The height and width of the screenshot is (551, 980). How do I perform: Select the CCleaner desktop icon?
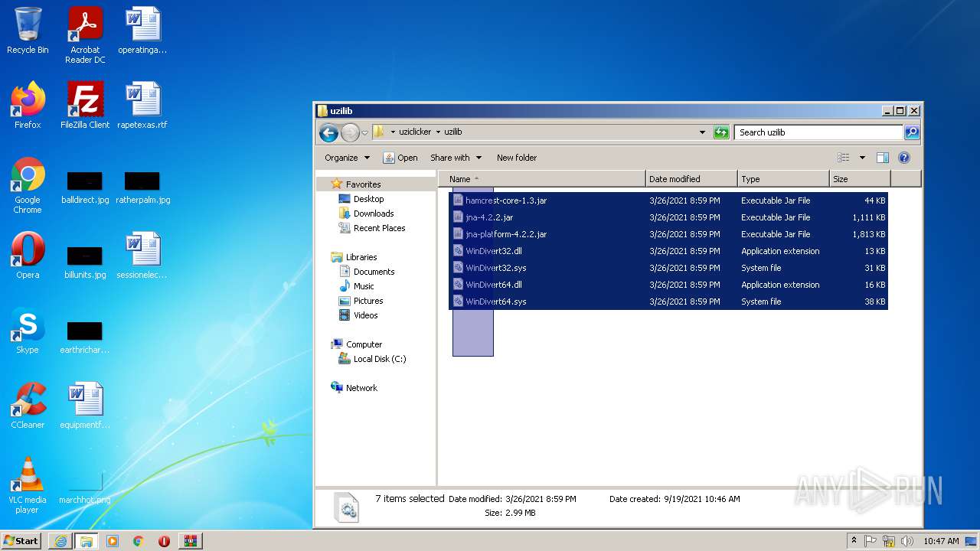point(28,406)
